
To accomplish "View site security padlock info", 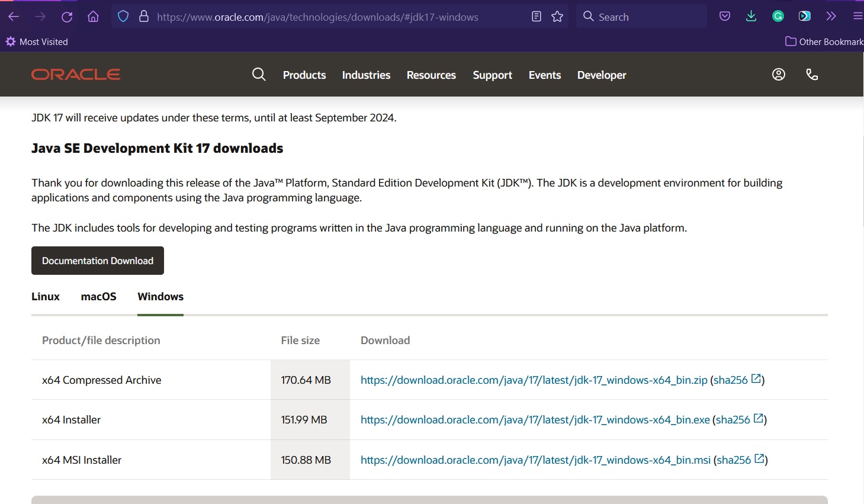I will 143,17.
